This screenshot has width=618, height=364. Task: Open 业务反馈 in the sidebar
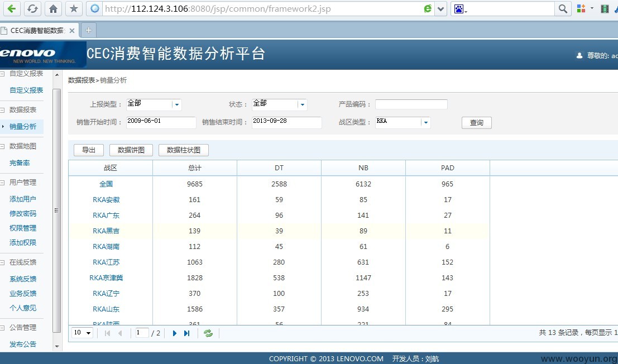click(x=23, y=294)
